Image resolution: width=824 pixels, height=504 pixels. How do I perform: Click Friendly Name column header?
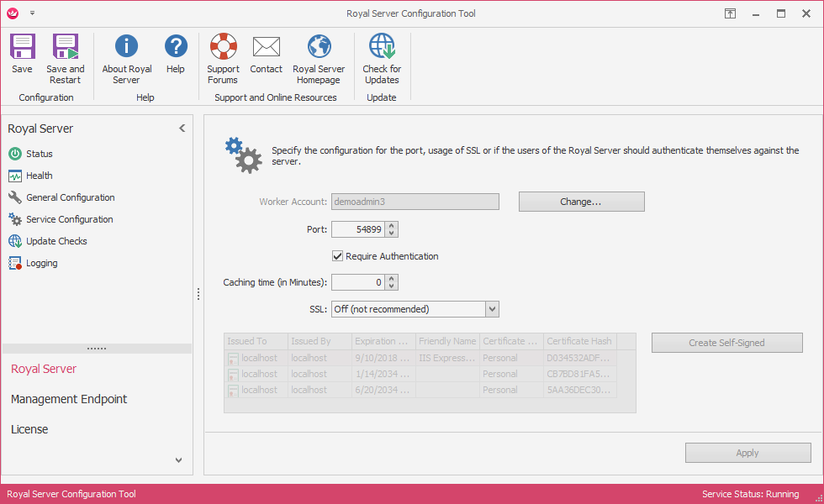(447, 341)
